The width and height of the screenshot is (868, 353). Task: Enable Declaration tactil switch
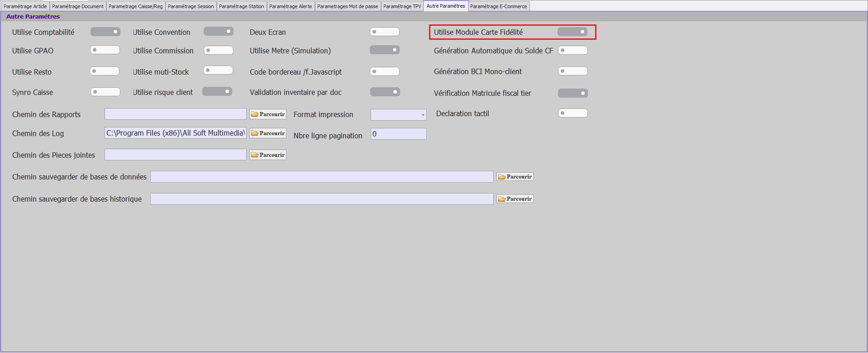click(x=573, y=113)
